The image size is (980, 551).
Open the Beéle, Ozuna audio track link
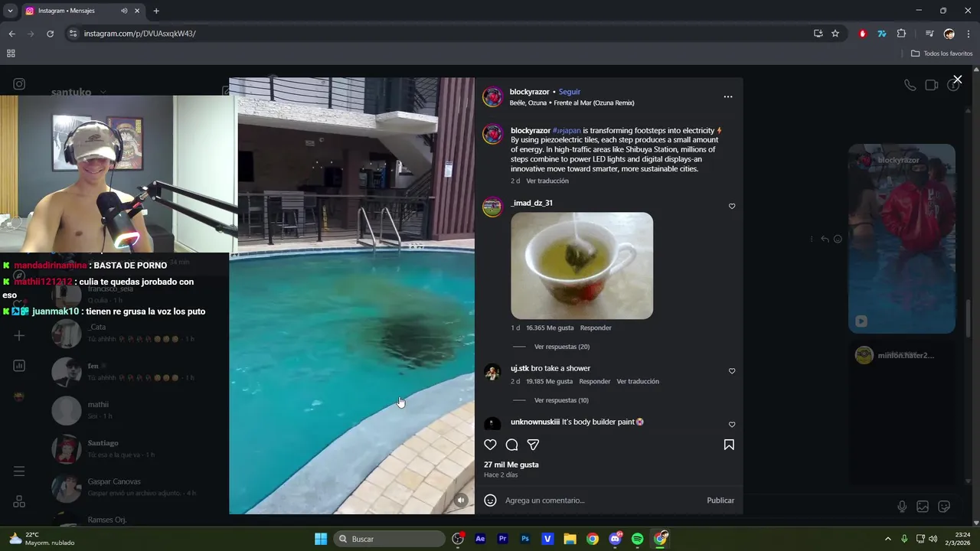[x=572, y=103]
